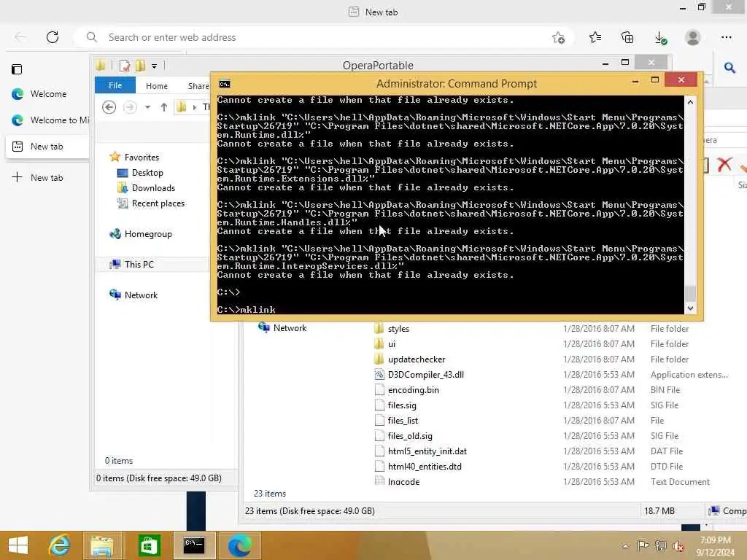Open Windows Store from taskbar
The width and height of the screenshot is (747, 560).
pos(149,545)
